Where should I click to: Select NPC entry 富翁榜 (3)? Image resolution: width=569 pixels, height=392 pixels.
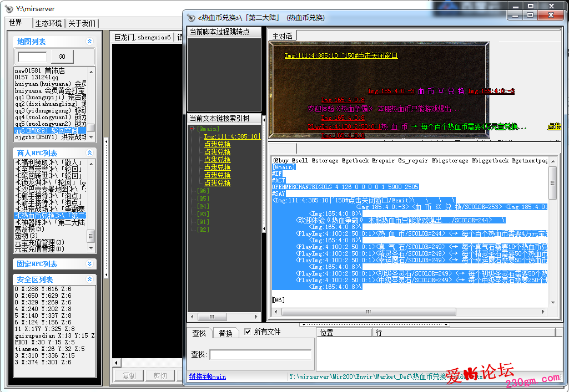point(50,229)
